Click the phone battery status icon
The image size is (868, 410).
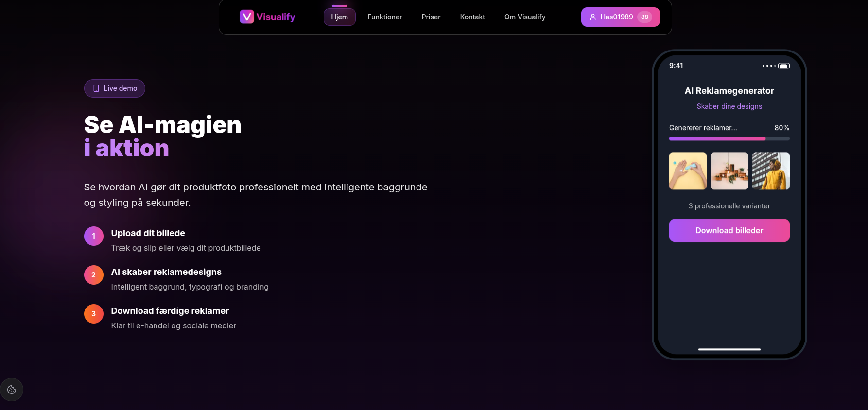click(x=783, y=66)
